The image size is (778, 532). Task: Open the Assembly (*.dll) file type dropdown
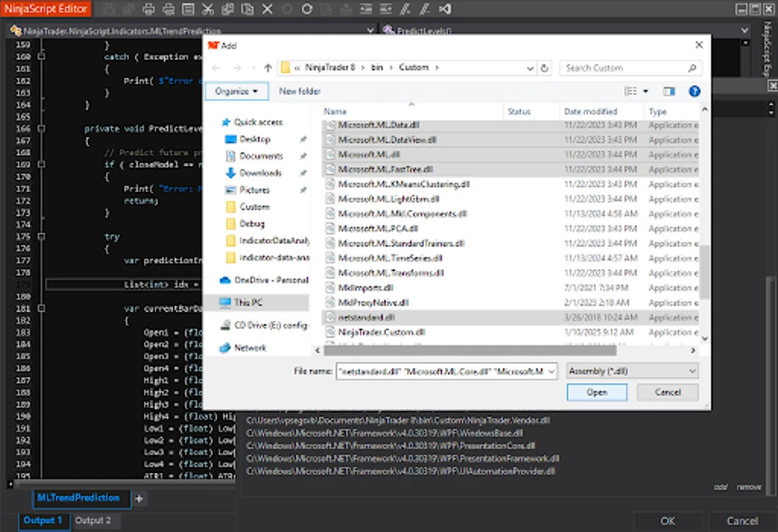632,371
